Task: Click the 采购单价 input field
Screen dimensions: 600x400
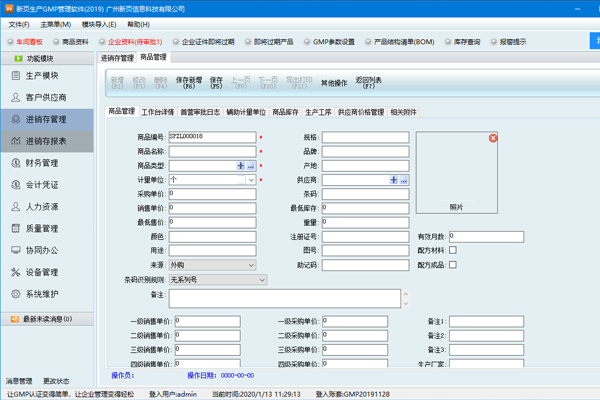Action: coord(212,194)
